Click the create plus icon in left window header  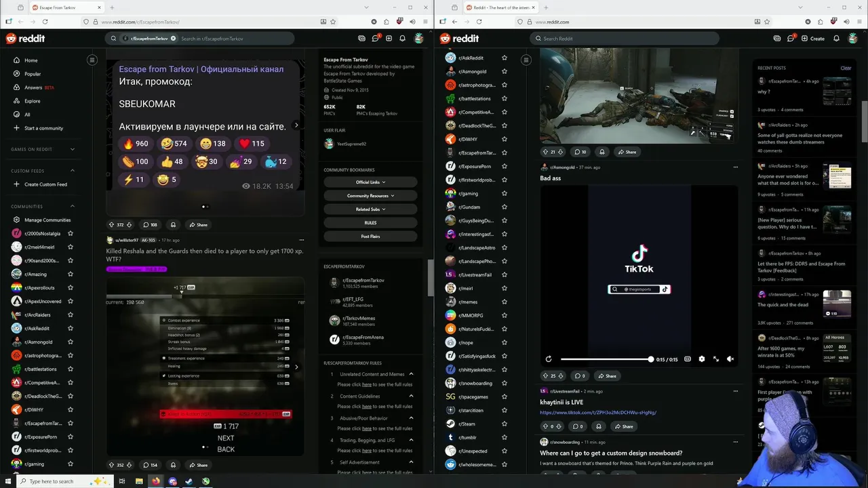click(389, 39)
